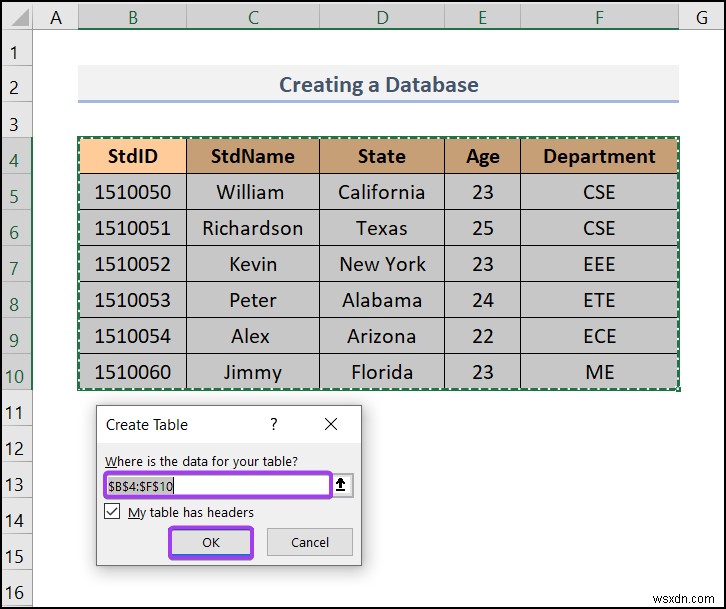Click the Alex name cell
Screen dimensions: 726x609
pos(253,336)
